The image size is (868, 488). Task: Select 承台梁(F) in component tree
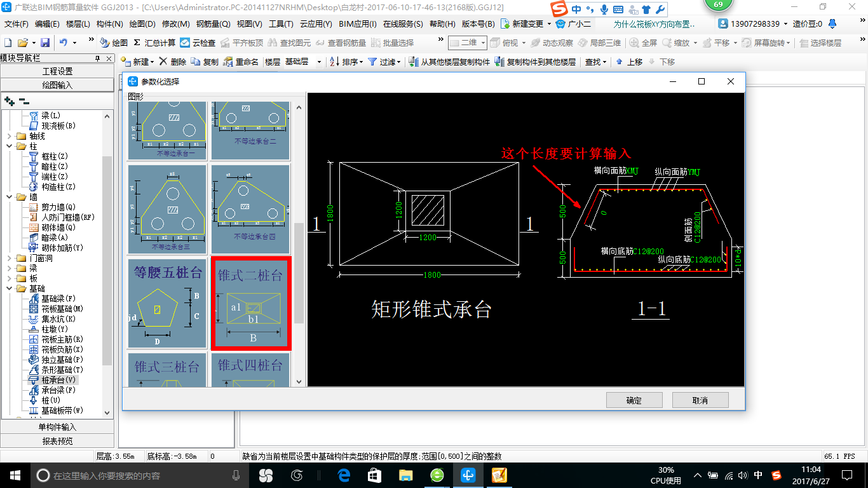pyautogui.click(x=58, y=390)
